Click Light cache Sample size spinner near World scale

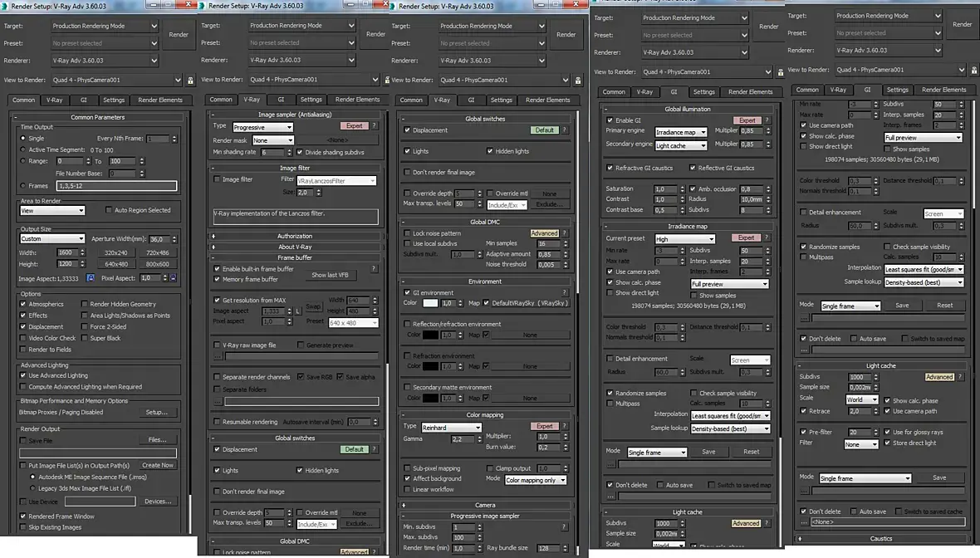(875, 388)
